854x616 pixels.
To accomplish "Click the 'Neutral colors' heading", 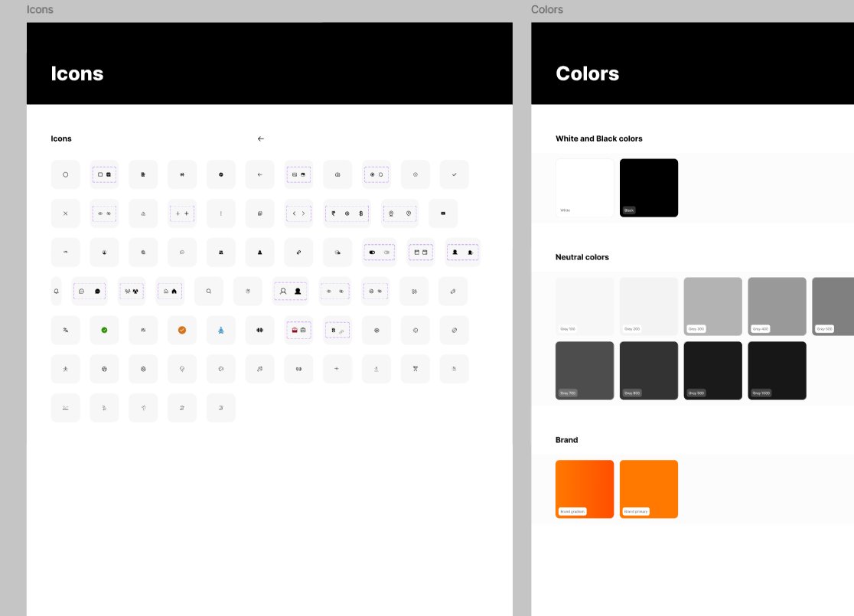I will pos(582,257).
